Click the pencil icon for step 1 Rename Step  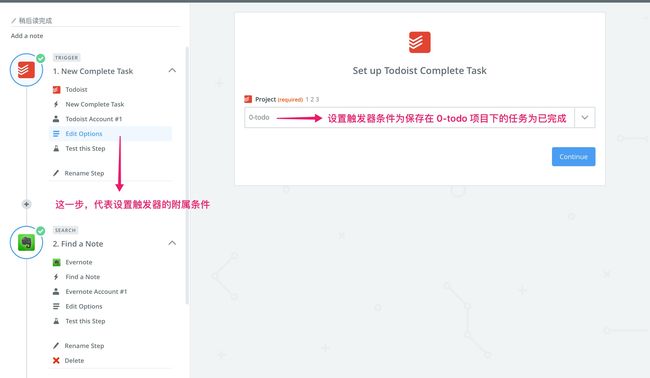click(56, 173)
